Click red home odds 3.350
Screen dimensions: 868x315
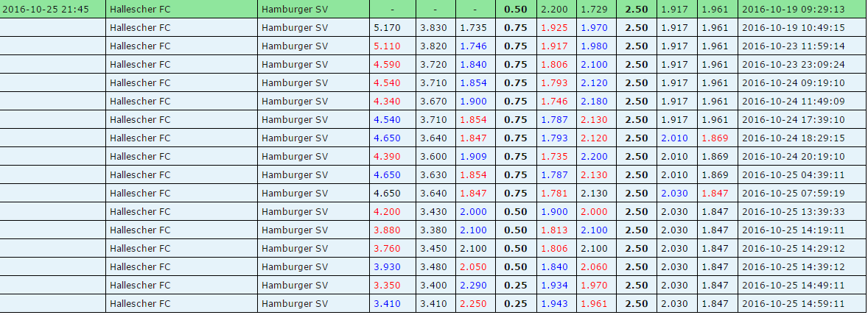click(x=387, y=285)
